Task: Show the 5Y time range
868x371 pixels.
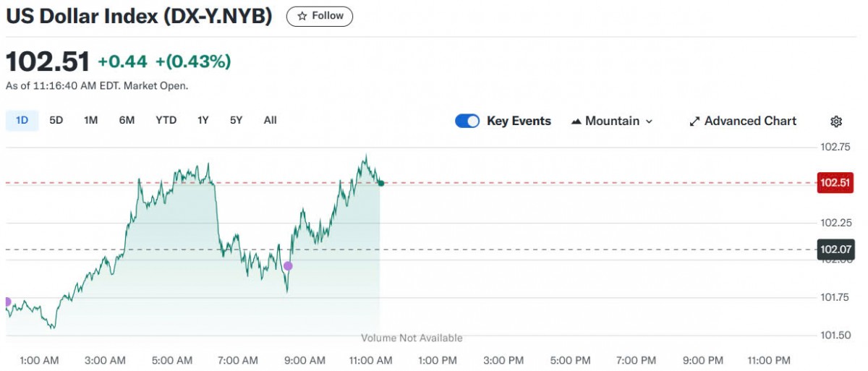Action: click(x=237, y=120)
